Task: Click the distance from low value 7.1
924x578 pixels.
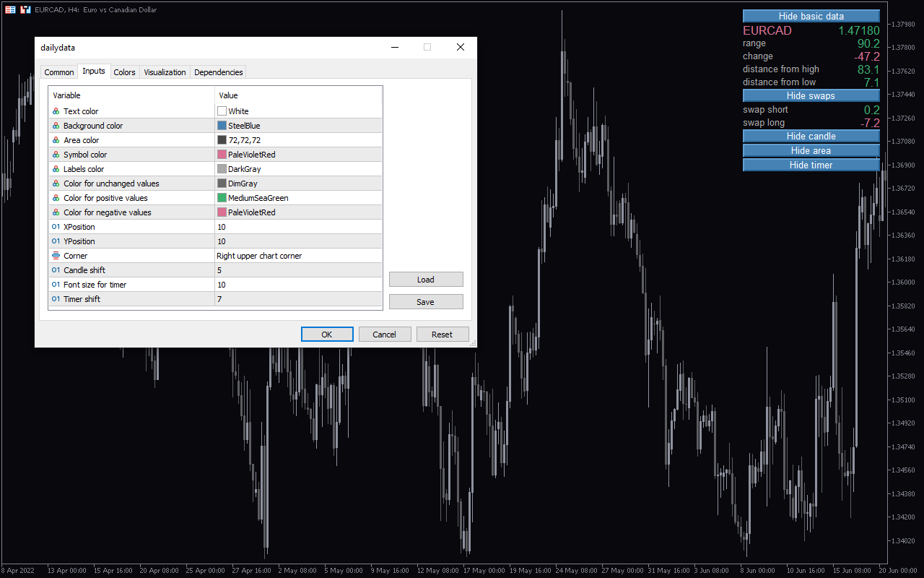Action: pos(872,82)
